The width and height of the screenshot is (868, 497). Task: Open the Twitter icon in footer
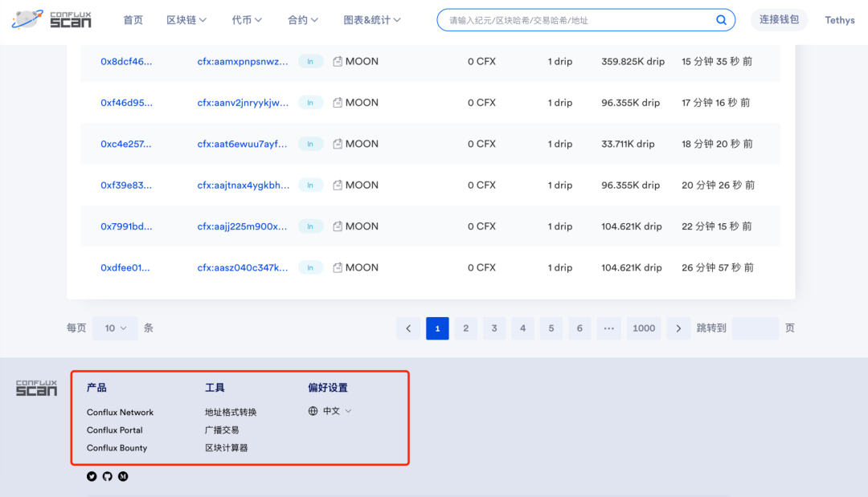[92, 476]
